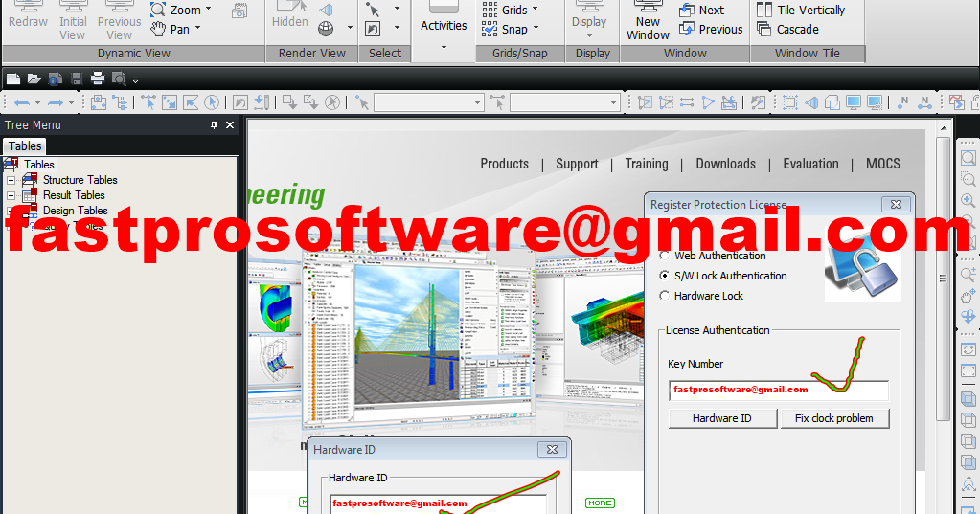Click the Hardware ID button
The image size is (980, 514).
tap(722, 418)
